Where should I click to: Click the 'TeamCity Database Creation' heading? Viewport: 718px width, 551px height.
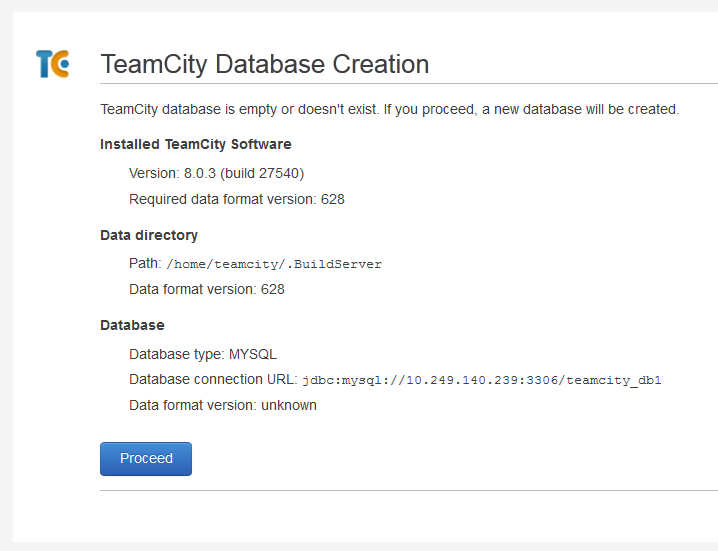[x=265, y=64]
